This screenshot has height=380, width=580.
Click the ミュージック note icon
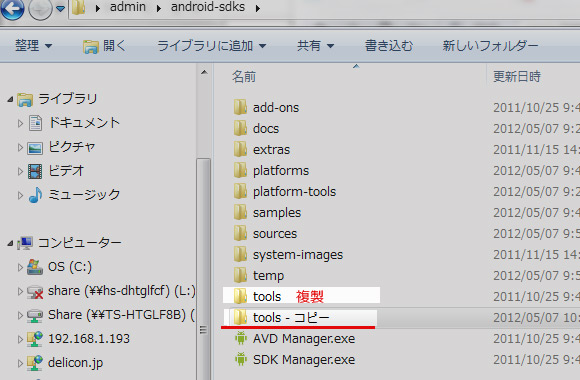tap(36, 195)
